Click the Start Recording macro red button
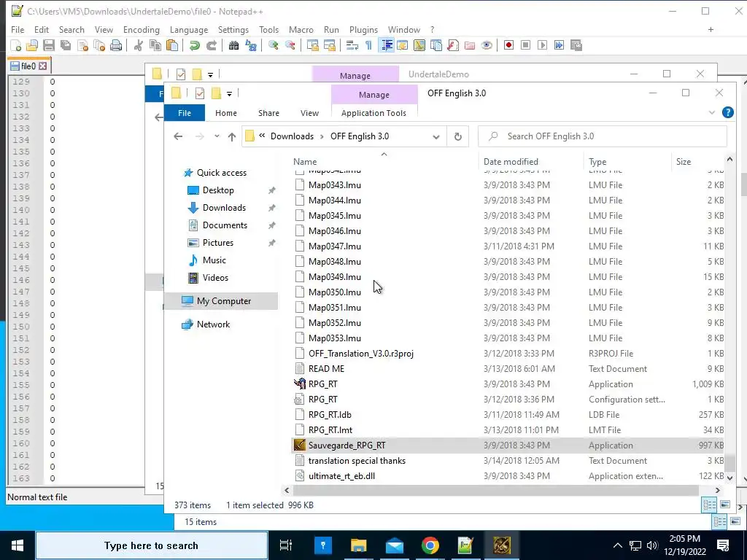This screenshot has height=560, width=747. coord(508,45)
